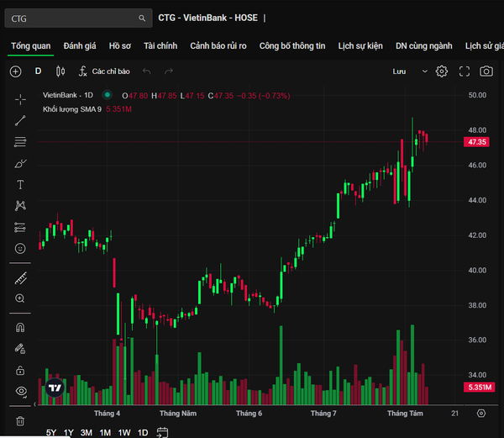This screenshot has height=438, width=504.
Task: Select the 1W date range
Action: coord(124,432)
